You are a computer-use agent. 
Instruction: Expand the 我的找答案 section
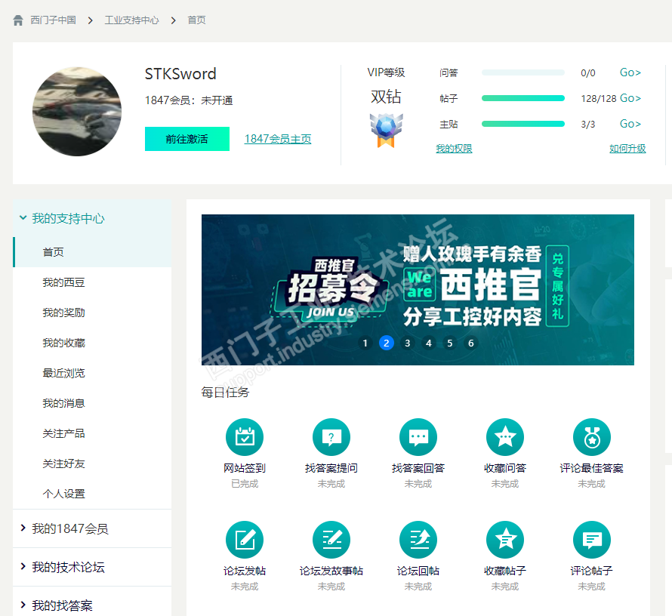[92, 604]
